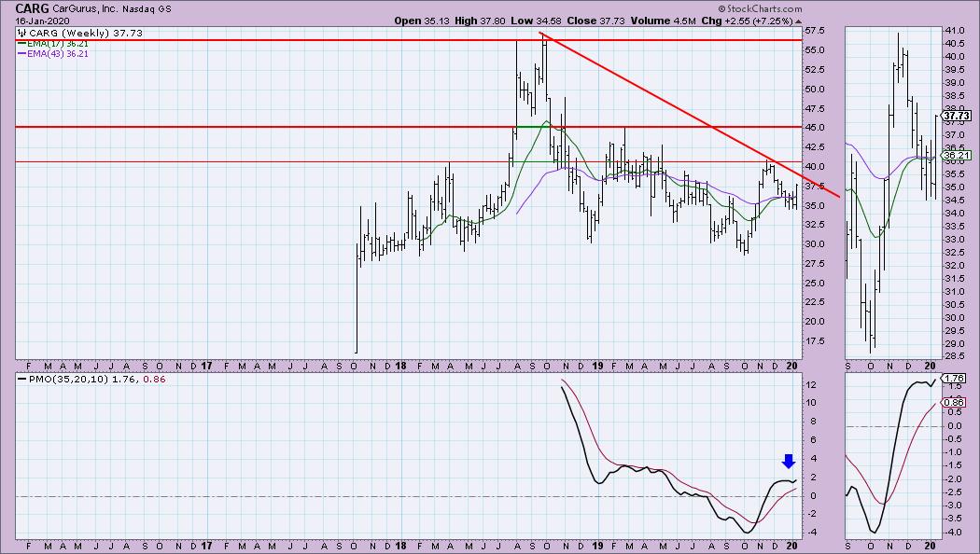This screenshot has width=980, height=554.
Task: Click the purple EMA(43) legend line marker
Action: 21,54
